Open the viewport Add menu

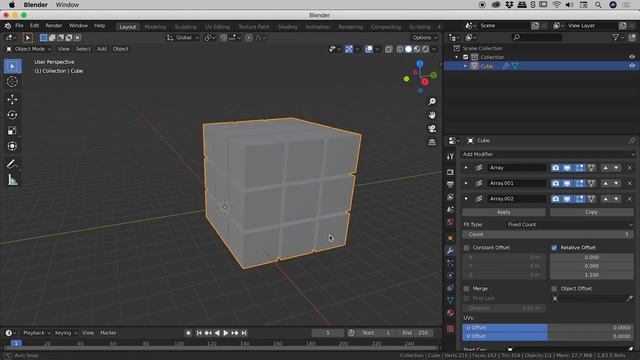click(x=102, y=49)
